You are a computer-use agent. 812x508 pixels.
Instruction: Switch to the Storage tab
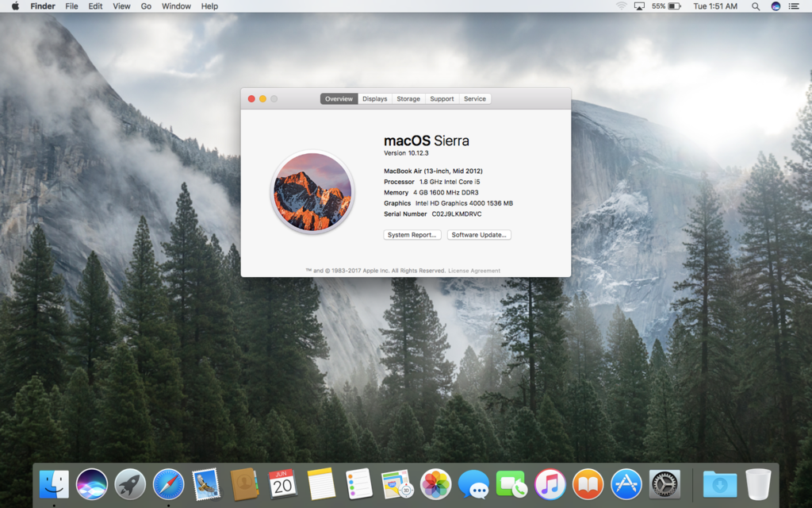pyautogui.click(x=408, y=98)
